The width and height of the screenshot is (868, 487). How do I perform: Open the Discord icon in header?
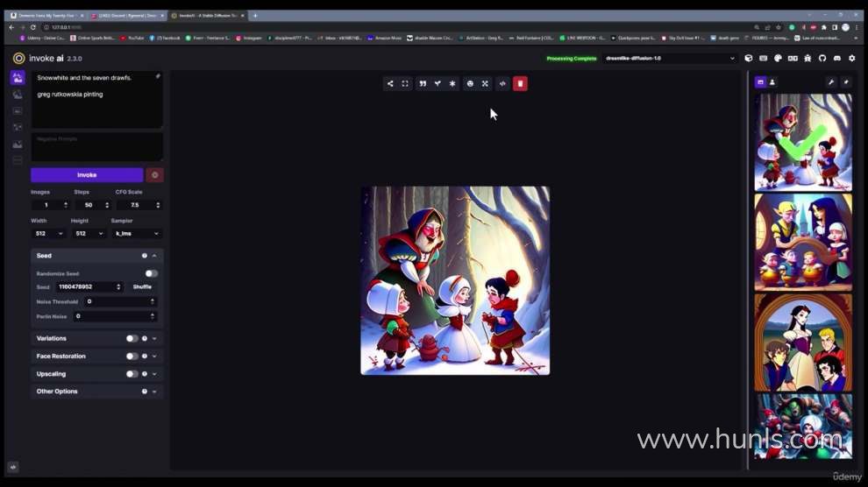(837, 58)
